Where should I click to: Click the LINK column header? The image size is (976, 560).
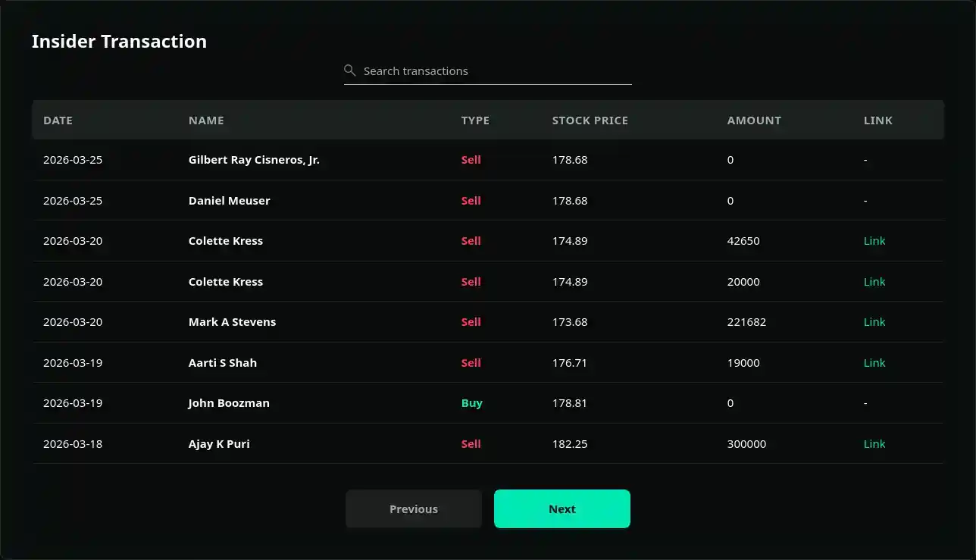pos(878,120)
